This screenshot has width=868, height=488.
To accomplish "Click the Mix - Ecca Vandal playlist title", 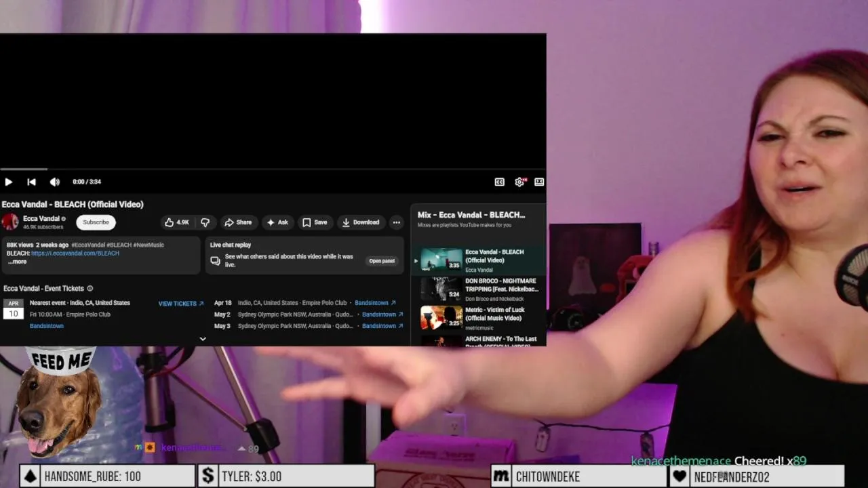I will pyautogui.click(x=471, y=215).
